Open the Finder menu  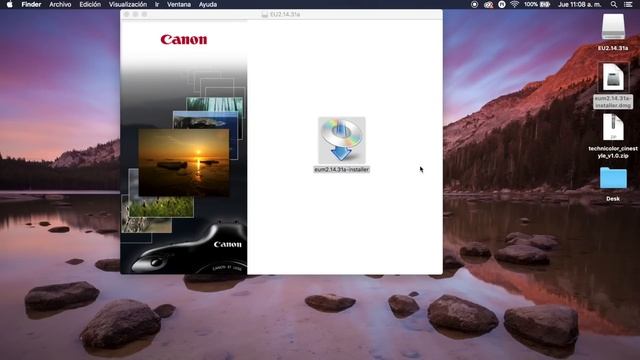(x=31, y=4)
